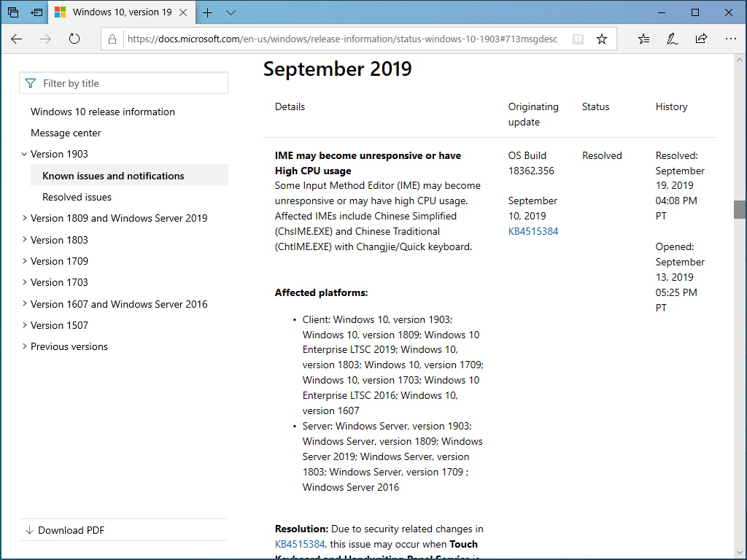
Task: Select Resolved issues in the sidebar
Action: coord(77,197)
